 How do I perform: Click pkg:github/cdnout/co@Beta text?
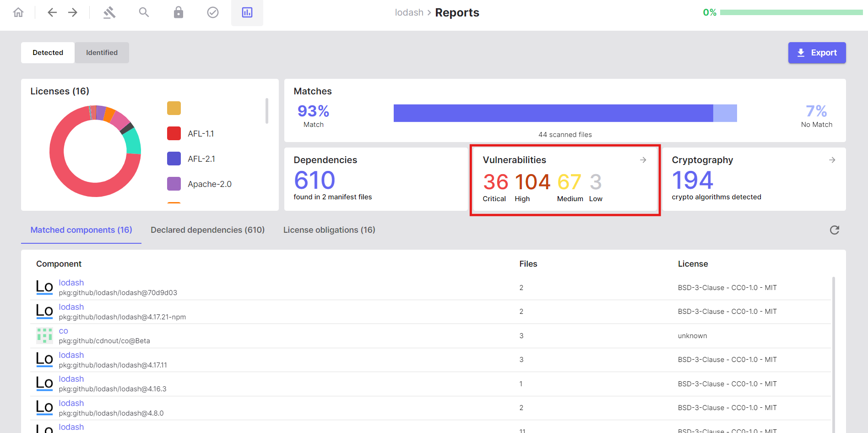104,341
